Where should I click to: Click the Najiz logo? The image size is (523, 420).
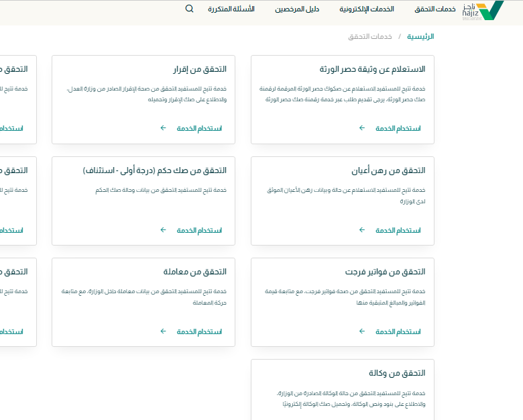tap(483, 10)
